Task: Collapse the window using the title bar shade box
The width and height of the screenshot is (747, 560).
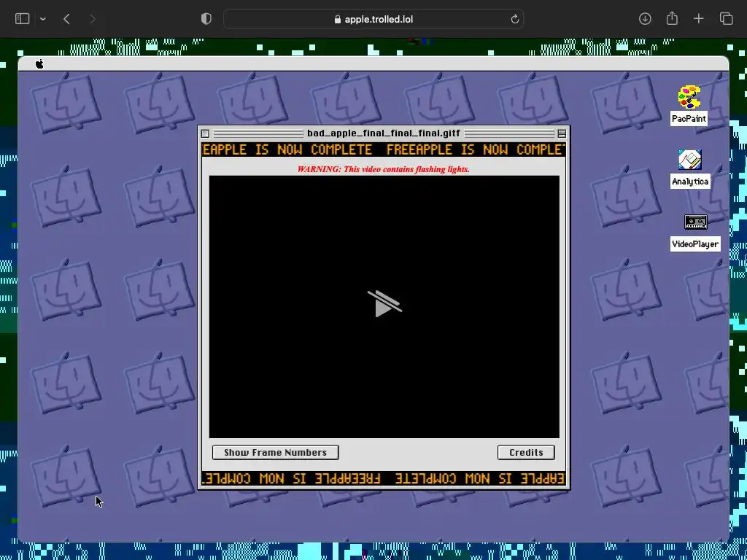Action: (562, 134)
